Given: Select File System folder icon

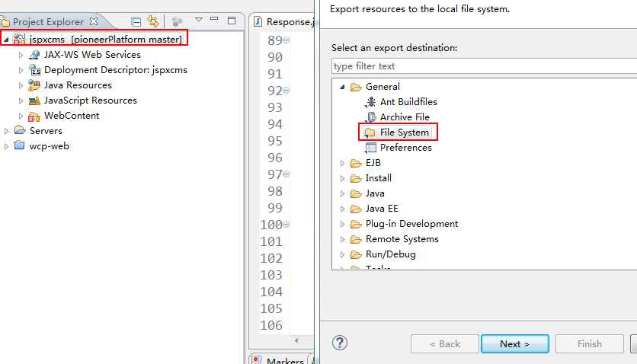Looking at the screenshot, I should tap(370, 133).
